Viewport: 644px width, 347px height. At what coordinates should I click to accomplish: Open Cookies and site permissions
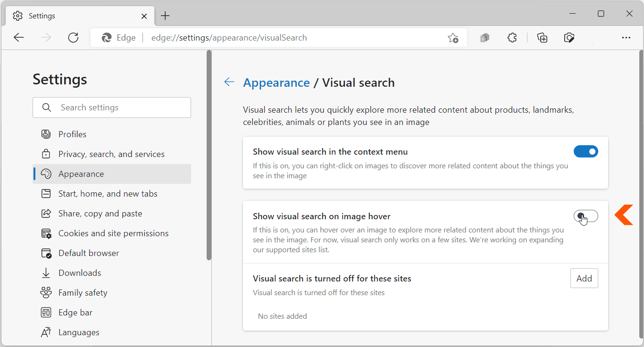pyautogui.click(x=112, y=233)
